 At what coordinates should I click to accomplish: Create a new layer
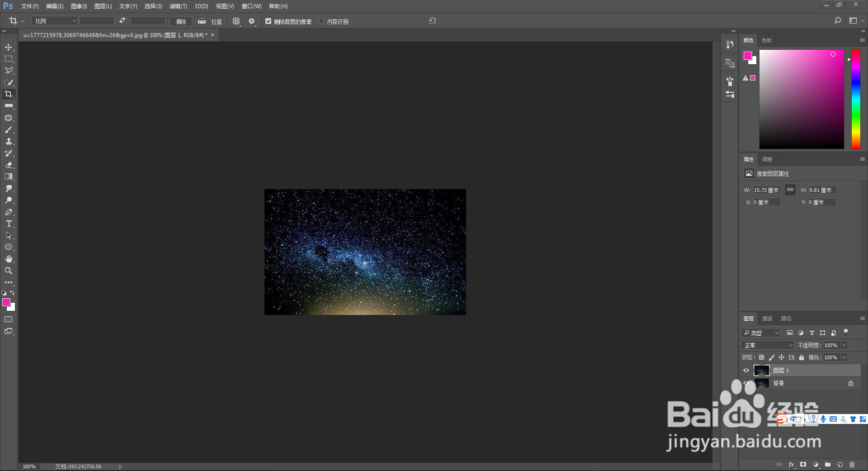(840, 465)
